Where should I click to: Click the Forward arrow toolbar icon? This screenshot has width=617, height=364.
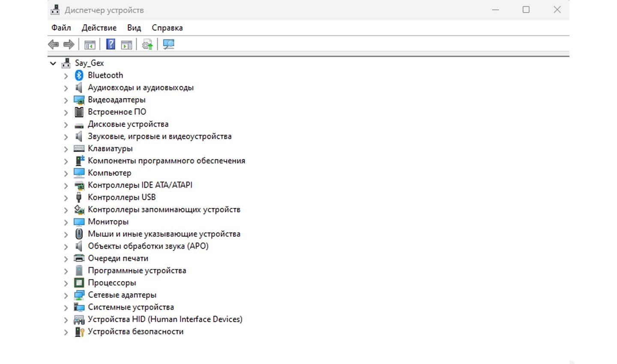click(x=69, y=44)
